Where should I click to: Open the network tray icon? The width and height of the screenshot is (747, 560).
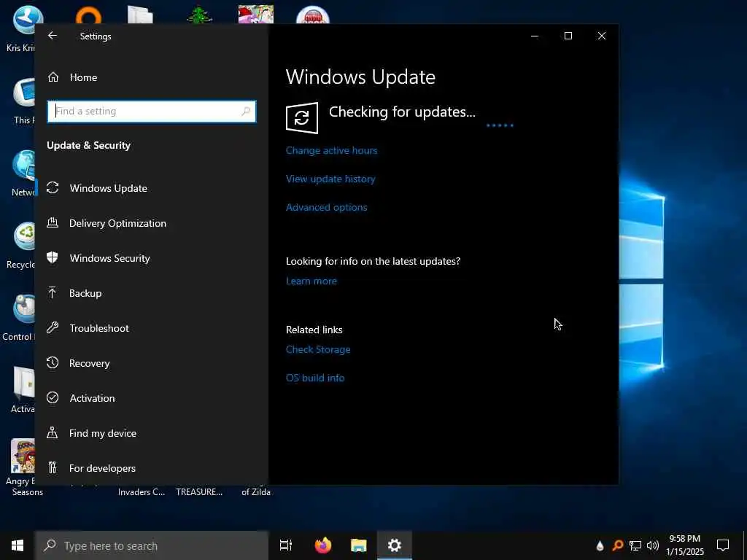pyautogui.click(x=635, y=545)
